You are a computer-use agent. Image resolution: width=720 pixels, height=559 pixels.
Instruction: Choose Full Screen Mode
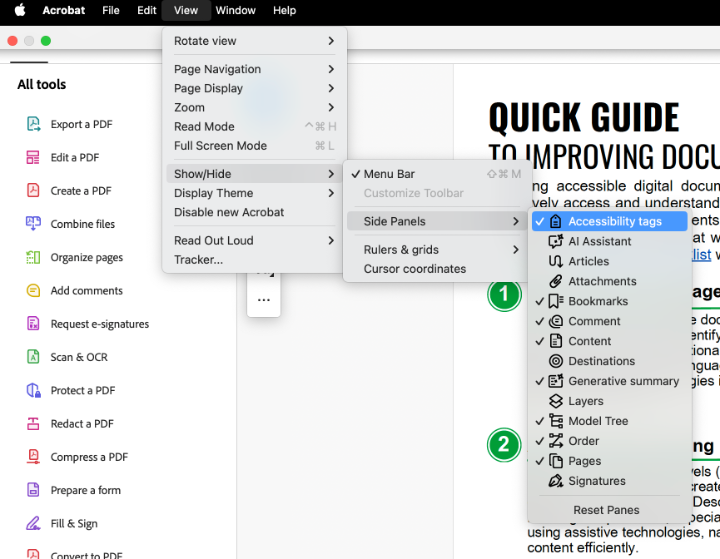254,146
